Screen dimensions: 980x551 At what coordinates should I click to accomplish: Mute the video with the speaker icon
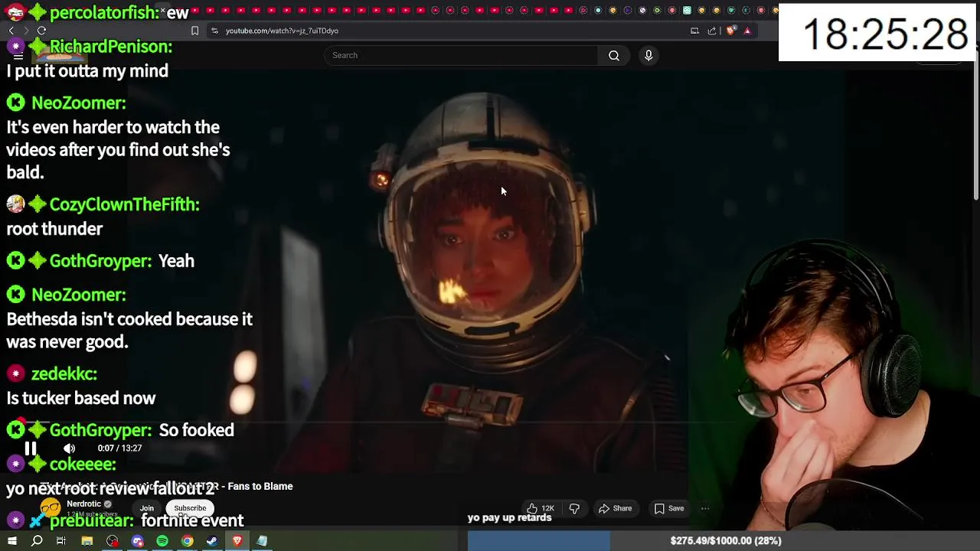pyautogui.click(x=69, y=448)
